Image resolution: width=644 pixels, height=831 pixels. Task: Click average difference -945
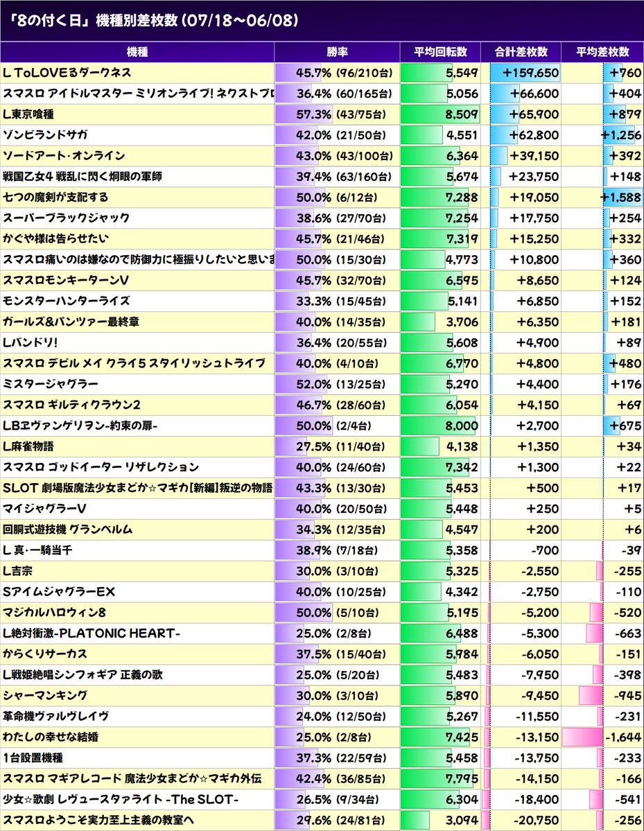pos(628,695)
